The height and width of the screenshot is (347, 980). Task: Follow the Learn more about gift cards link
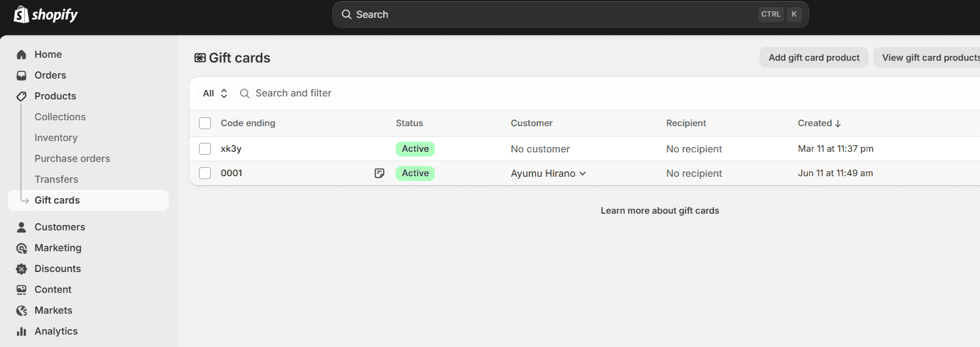point(659,211)
